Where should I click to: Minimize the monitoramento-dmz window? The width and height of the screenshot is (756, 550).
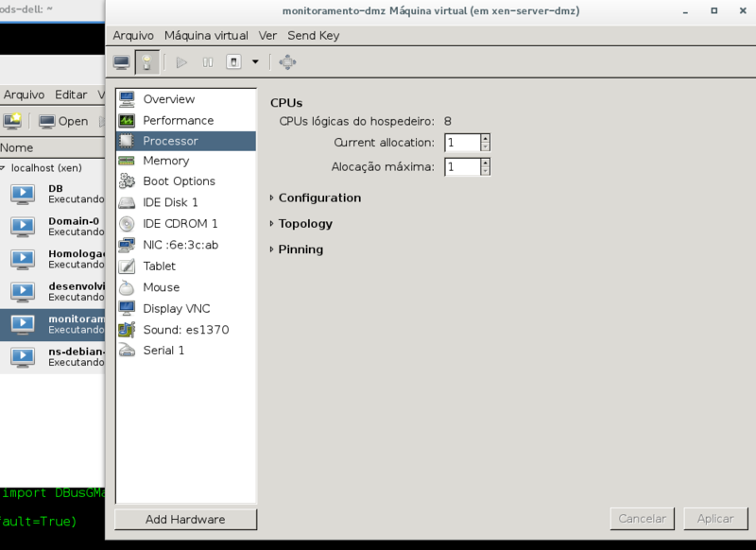pos(685,11)
